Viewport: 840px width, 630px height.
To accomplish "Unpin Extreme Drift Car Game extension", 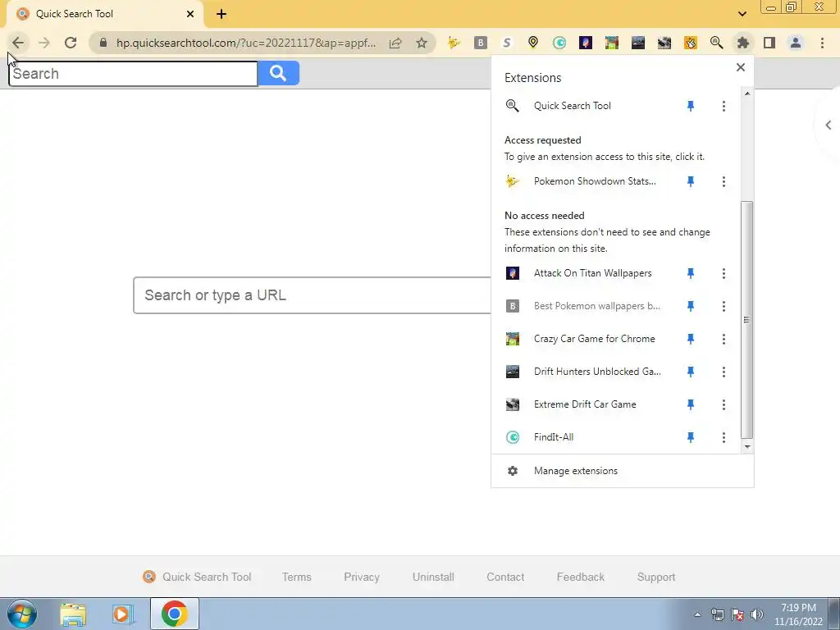I will tap(691, 404).
